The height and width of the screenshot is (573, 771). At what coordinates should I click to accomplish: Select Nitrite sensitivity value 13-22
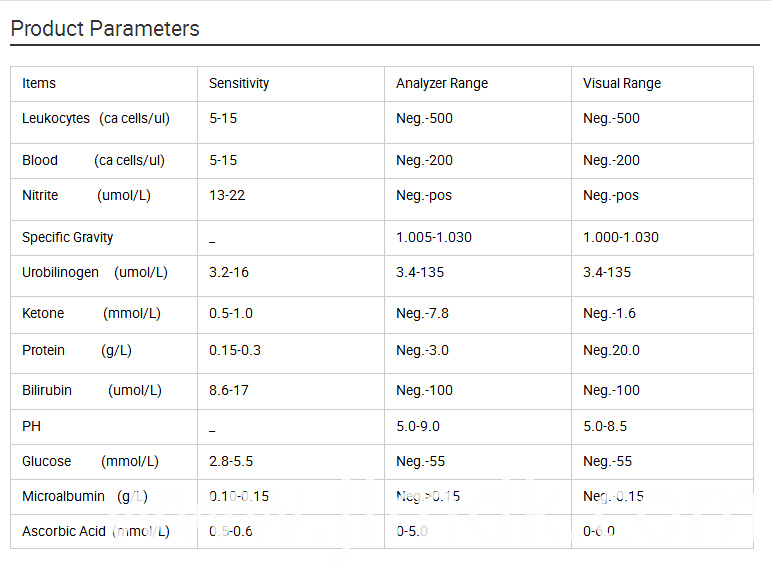point(227,195)
